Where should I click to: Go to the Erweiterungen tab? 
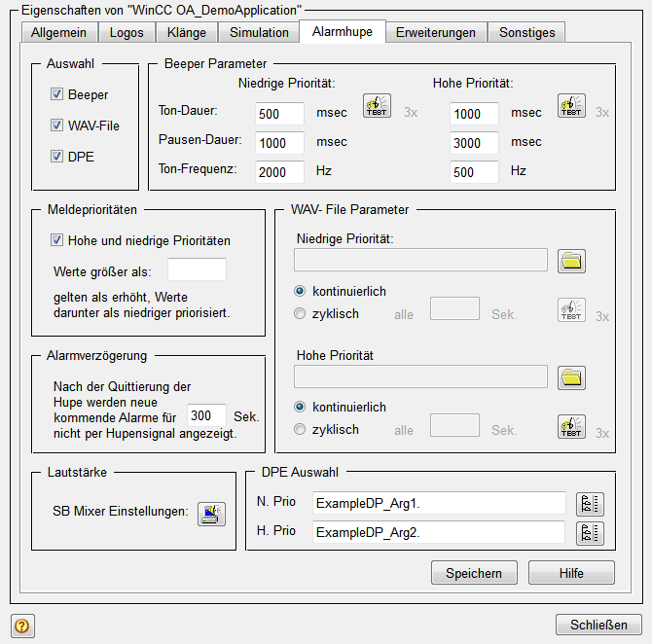(x=436, y=32)
